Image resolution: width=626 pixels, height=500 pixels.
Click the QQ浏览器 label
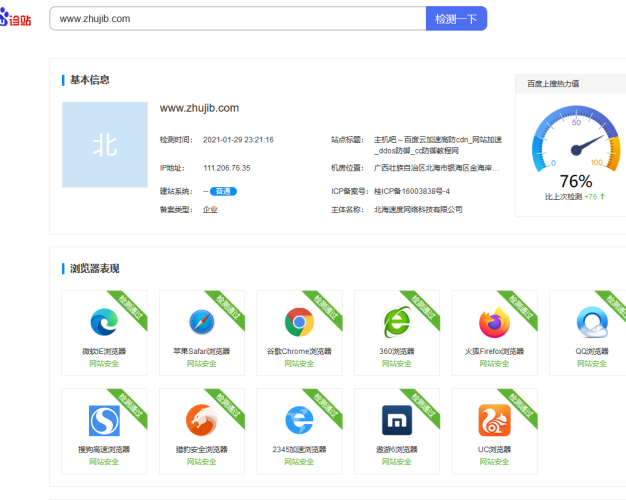(592, 351)
